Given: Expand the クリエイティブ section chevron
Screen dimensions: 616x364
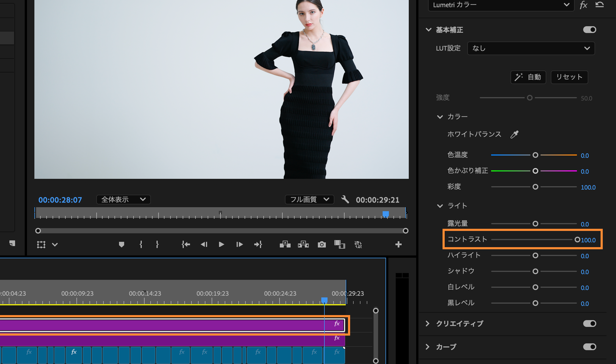Looking at the screenshot, I should pos(427,324).
